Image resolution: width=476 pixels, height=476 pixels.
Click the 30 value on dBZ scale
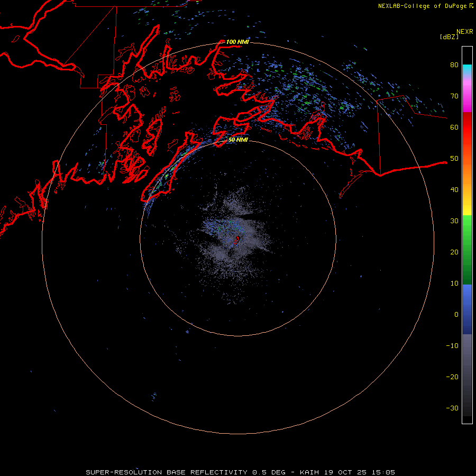click(454, 221)
